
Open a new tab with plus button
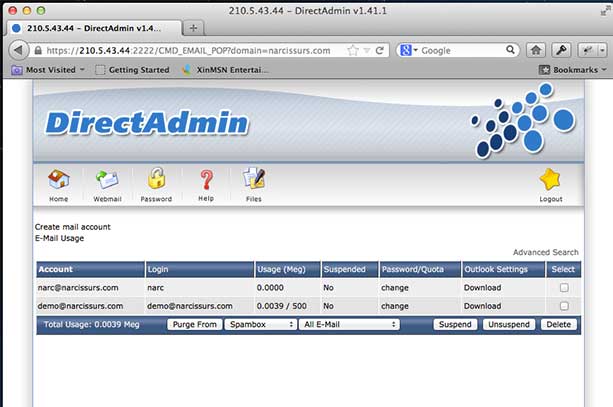click(193, 28)
